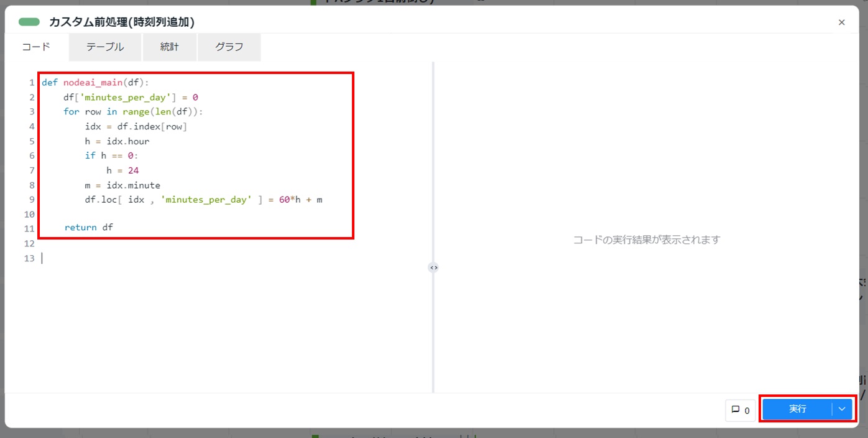
Task: Open the グラフ tab
Action: pyautogui.click(x=229, y=47)
